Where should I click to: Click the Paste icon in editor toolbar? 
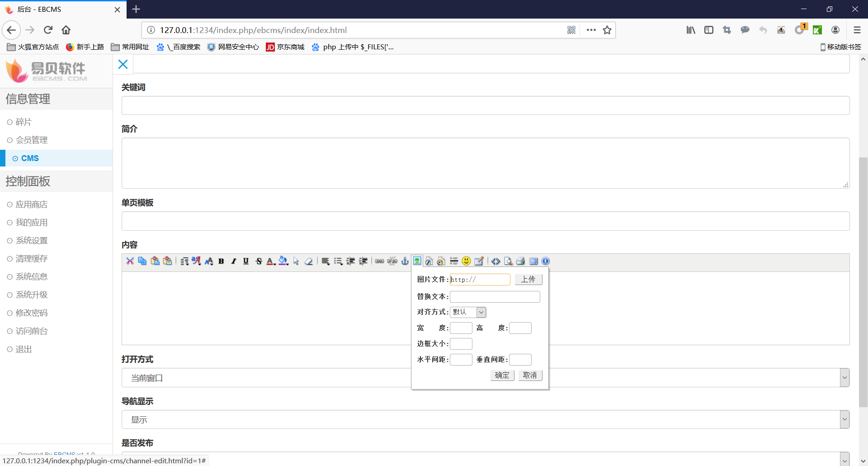click(x=155, y=261)
